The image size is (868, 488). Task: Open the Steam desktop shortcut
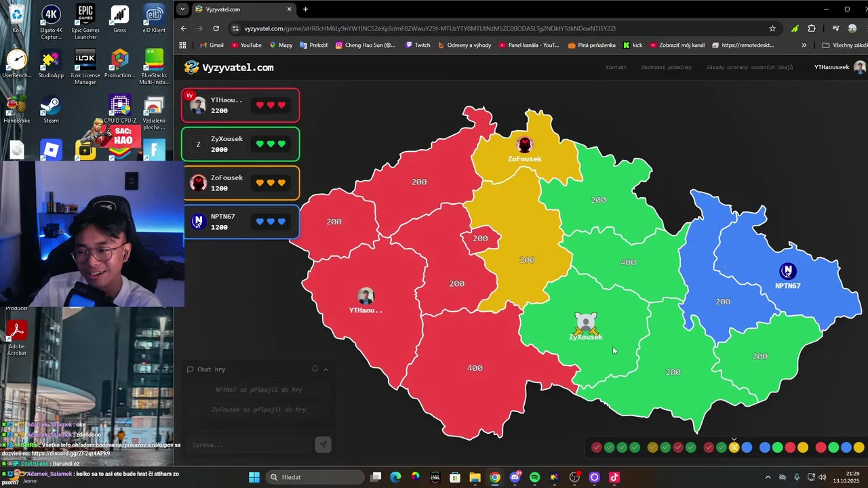51,110
